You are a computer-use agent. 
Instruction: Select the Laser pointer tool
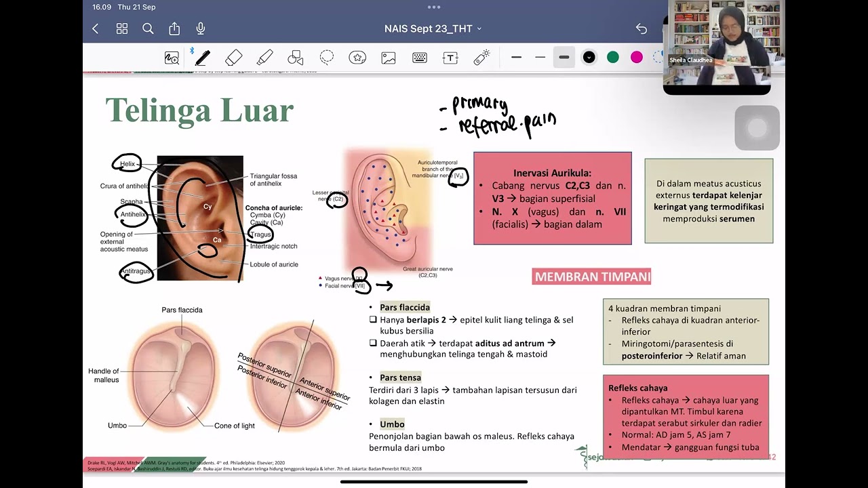click(x=481, y=58)
